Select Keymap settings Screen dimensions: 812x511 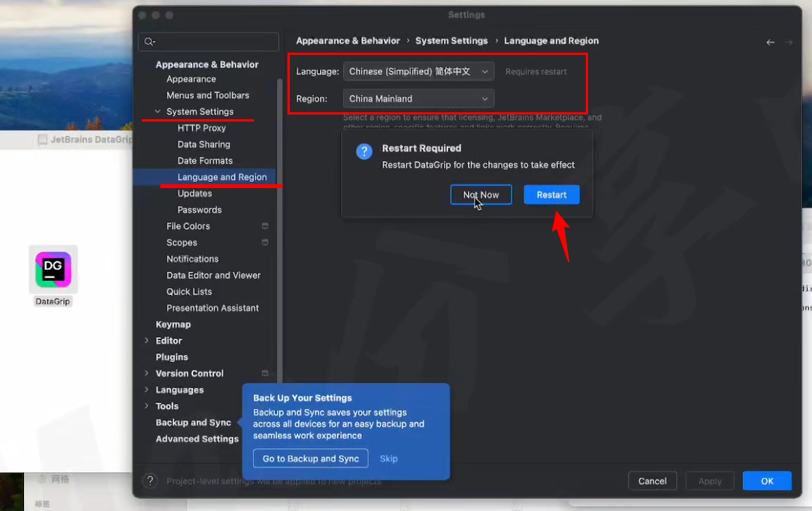(x=173, y=324)
